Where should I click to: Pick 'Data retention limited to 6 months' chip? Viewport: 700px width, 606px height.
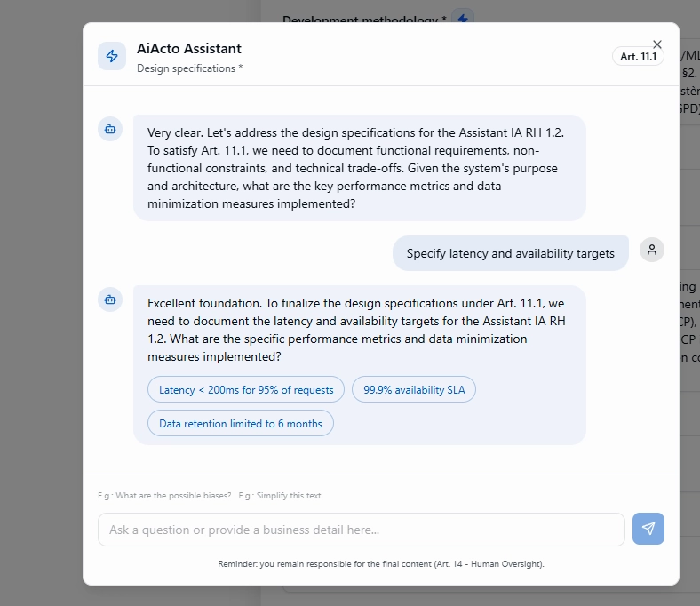[x=241, y=423]
